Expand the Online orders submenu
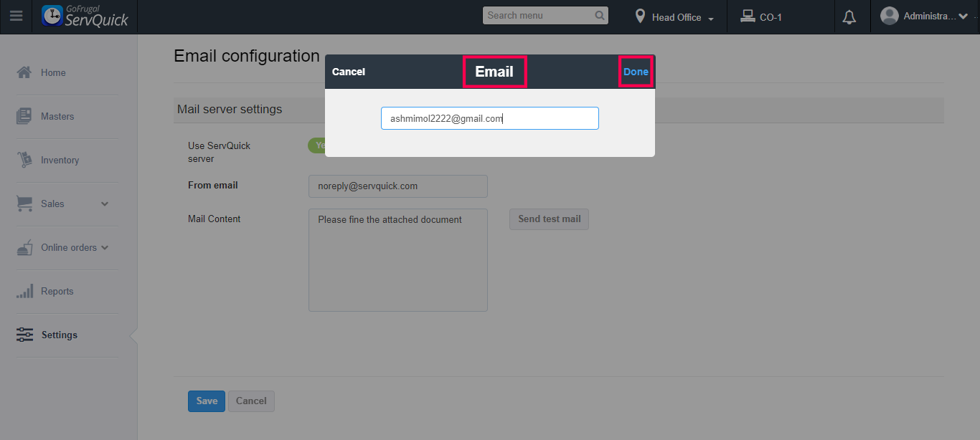 click(x=105, y=247)
